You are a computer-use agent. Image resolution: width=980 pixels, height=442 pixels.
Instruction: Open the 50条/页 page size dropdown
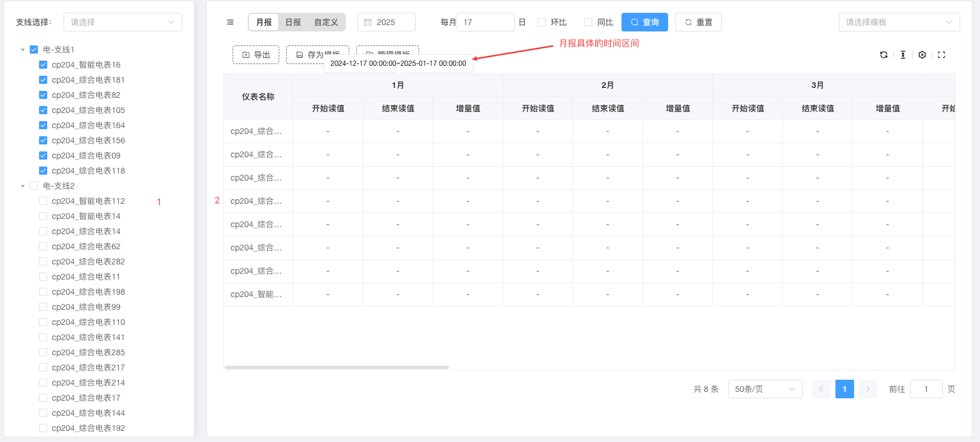tap(765, 389)
